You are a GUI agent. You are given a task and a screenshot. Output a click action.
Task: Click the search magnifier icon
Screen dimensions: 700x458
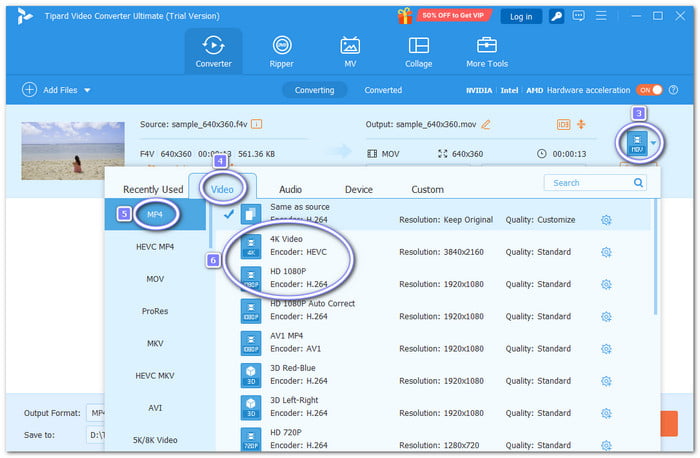pyautogui.click(x=638, y=183)
